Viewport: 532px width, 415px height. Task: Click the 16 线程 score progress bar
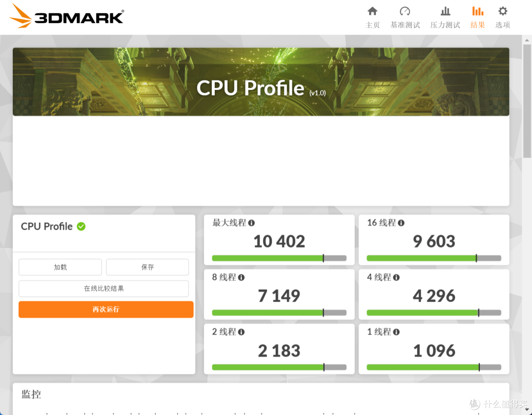[433, 258]
